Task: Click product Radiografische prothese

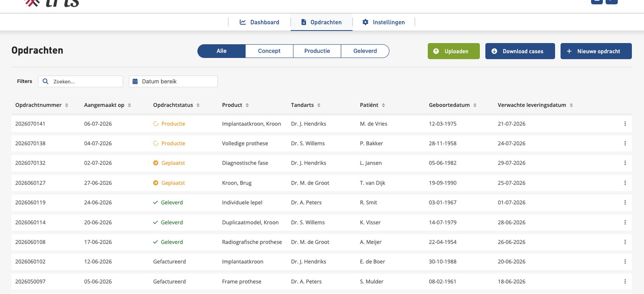Action: (252, 242)
